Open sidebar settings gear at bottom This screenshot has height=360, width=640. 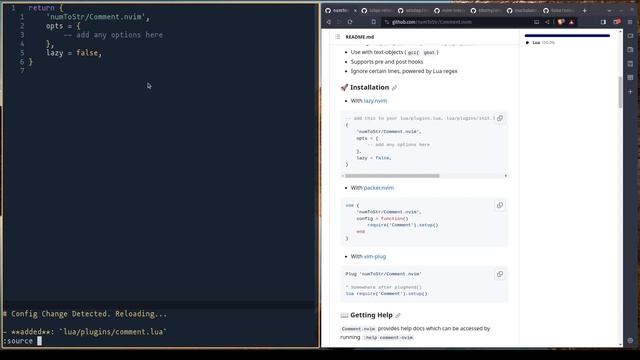(x=630, y=340)
